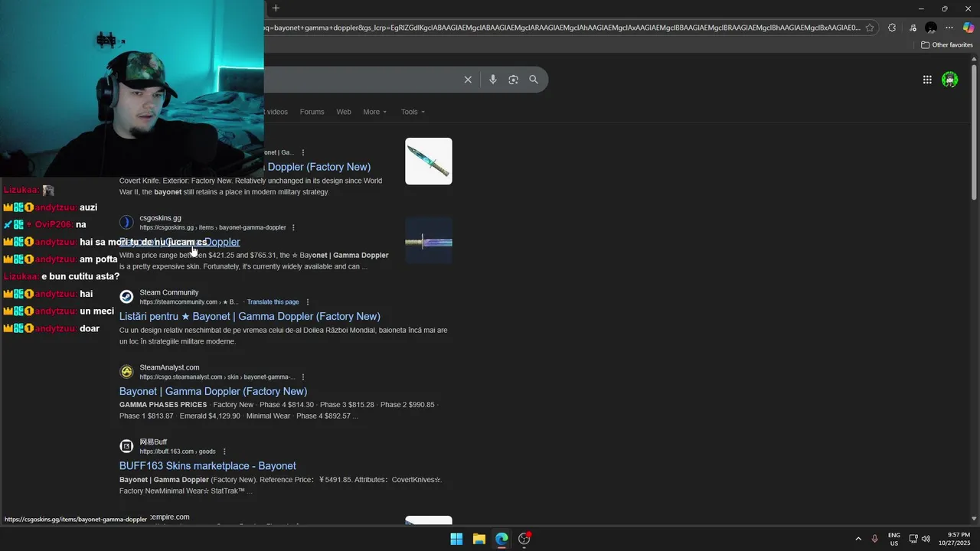Launch the Copilot sidebar
Screen dimensions: 980x551
968,28
